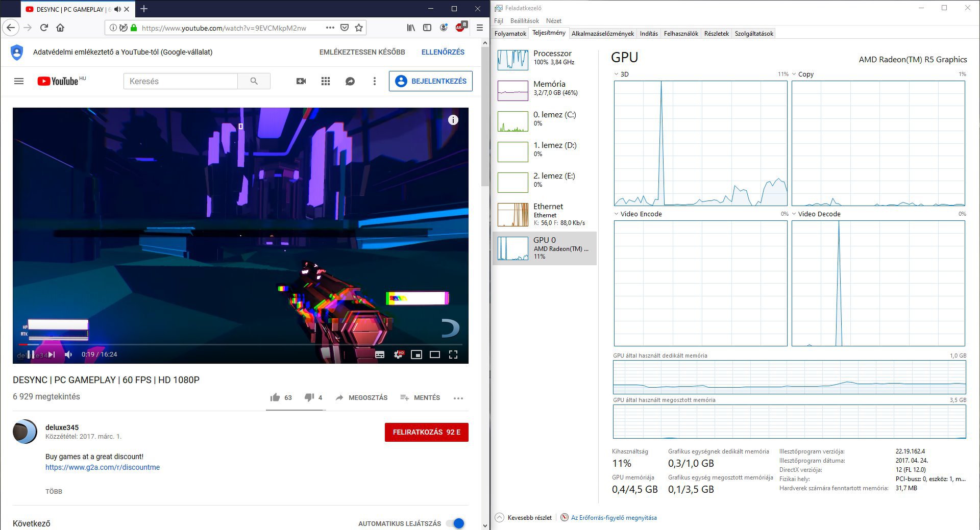Open a new Firefox tab
The image size is (980, 530).
[x=144, y=9]
